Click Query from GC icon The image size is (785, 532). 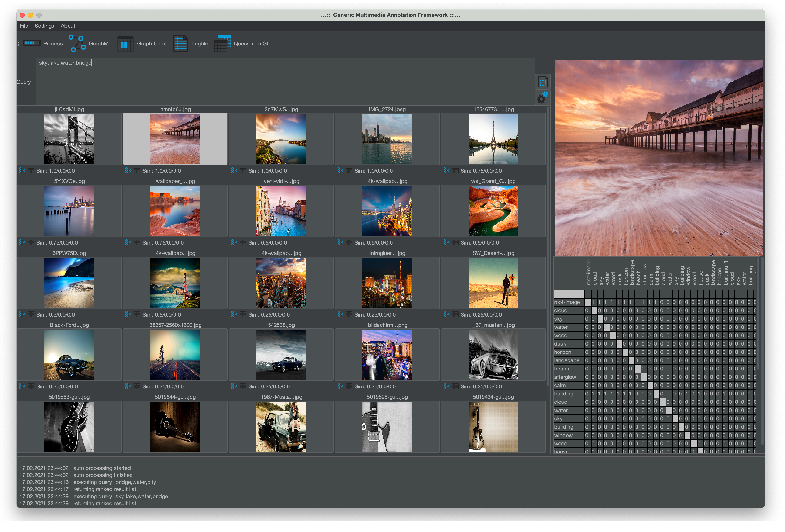pyautogui.click(x=222, y=43)
